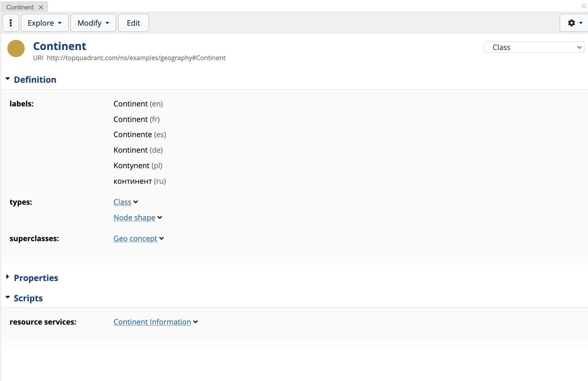This screenshot has width=588, height=381.
Task: Open the Node shape link
Action: (134, 217)
